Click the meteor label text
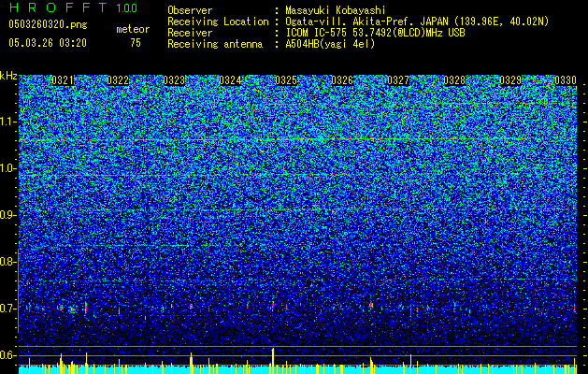This screenshot has width=588, height=374. point(133,30)
